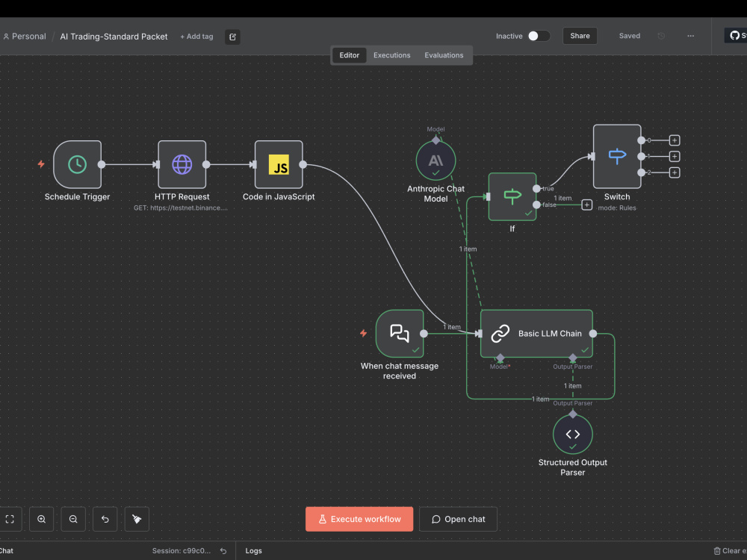This screenshot has height=560, width=747.
Task: Click Execute workflow
Action: click(x=359, y=519)
